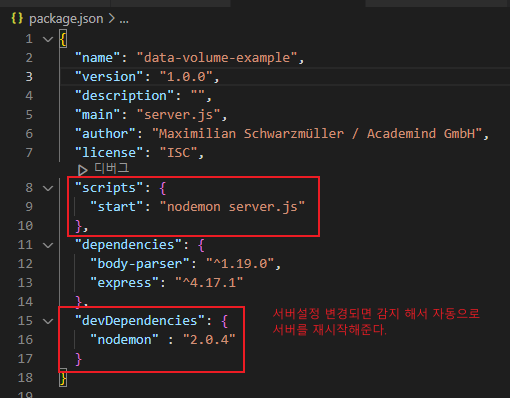The image size is (510, 398).
Task: Open the breadcrumb ellipsis segment
Action: [124, 20]
